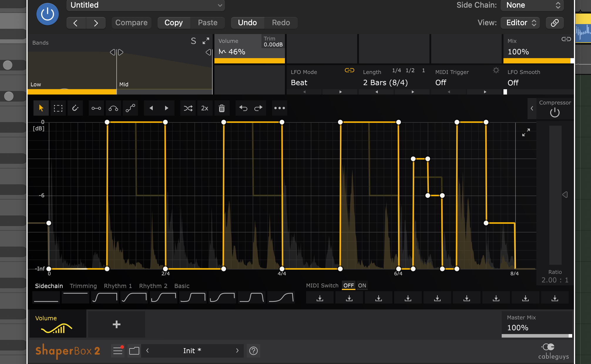Open the ShaperBox help question icon
Image resolution: width=591 pixels, height=364 pixels.
point(253,350)
